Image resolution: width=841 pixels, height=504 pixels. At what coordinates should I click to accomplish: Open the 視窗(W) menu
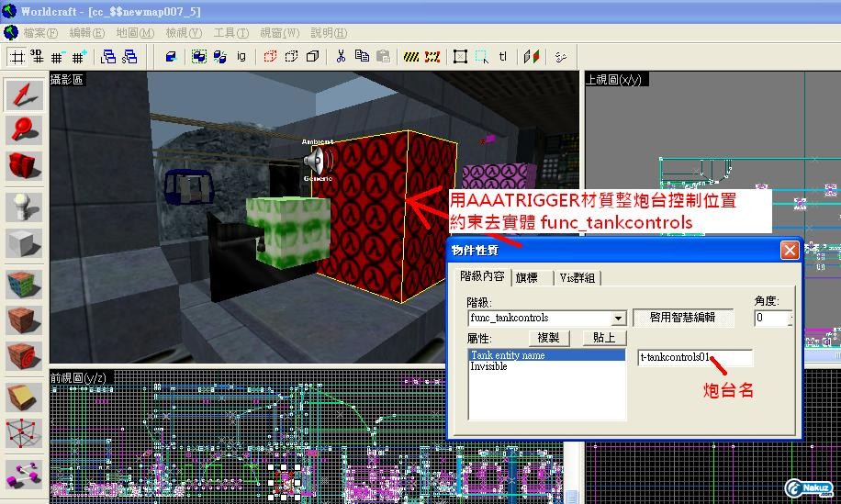280,33
